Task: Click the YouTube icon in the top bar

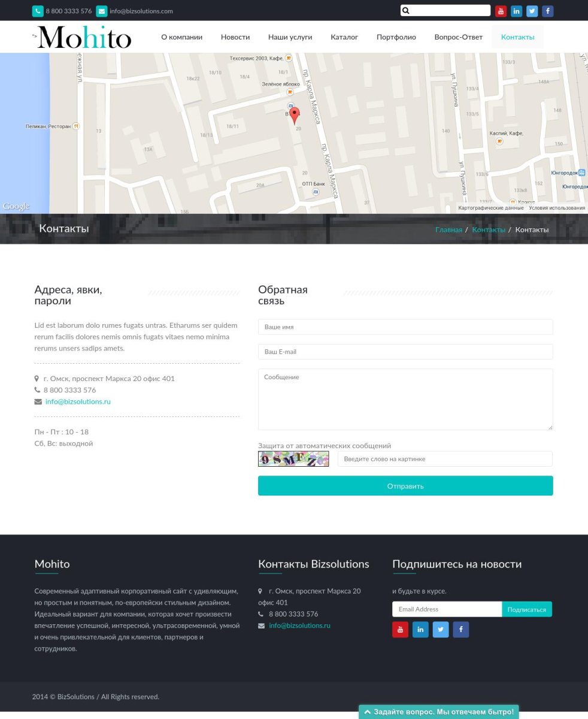Action: (x=501, y=11)
